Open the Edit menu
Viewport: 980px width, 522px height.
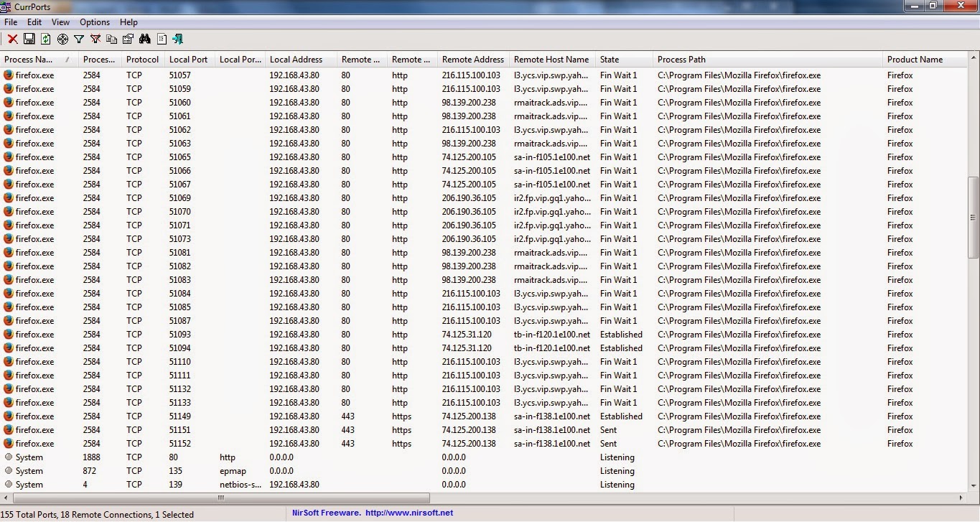coord(34,22)
